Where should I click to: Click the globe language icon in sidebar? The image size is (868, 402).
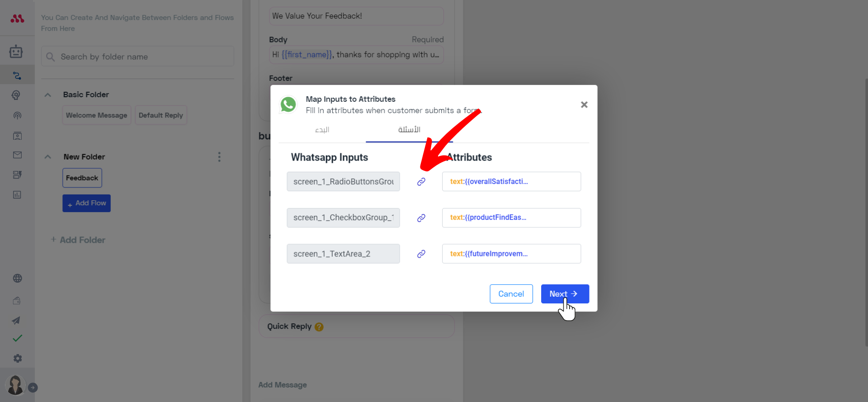pyautogui.click(x=17, y=279)
